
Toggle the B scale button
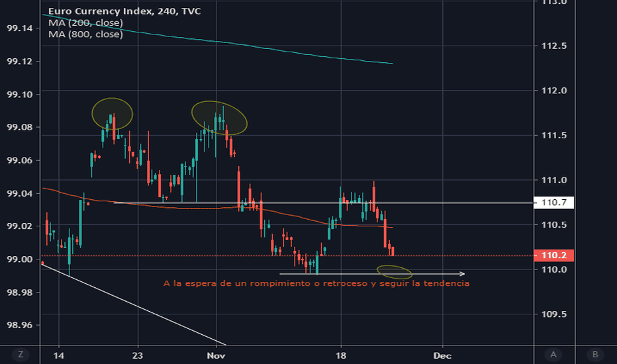[x=595, y=355]
